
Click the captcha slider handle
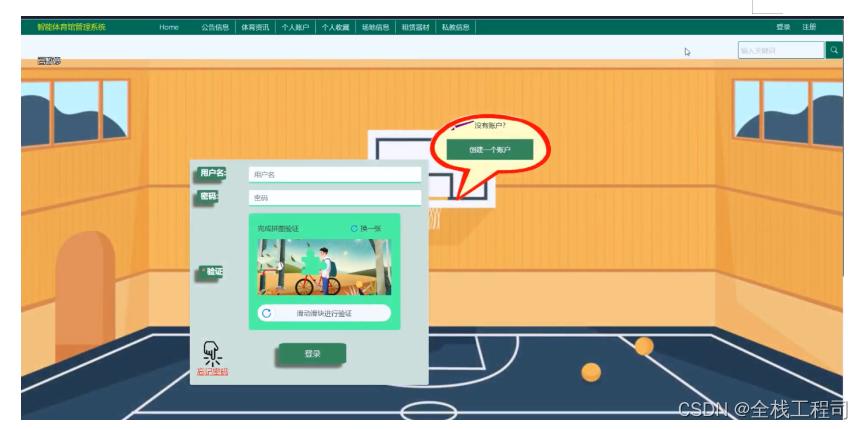(267, 313)
